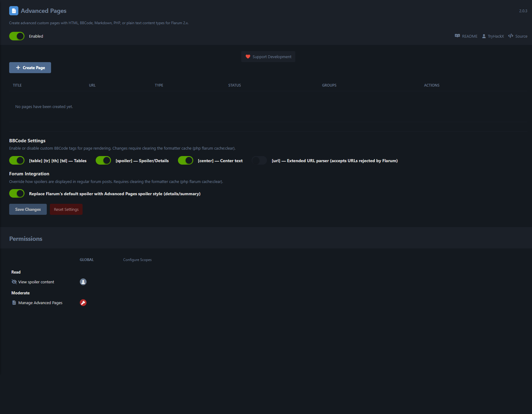Click the URL column header
The height and width of the screenshot is (414, 532).
pos(92,85)
